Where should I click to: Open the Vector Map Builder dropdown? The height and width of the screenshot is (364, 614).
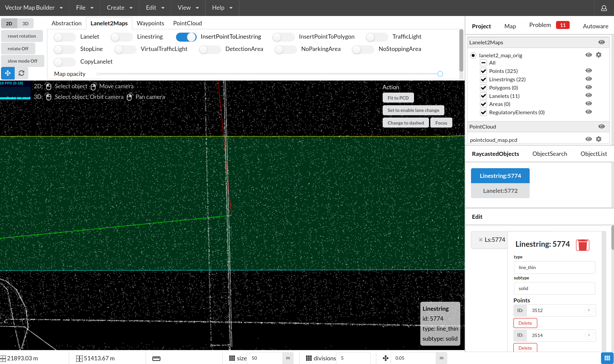click(34, 7)
